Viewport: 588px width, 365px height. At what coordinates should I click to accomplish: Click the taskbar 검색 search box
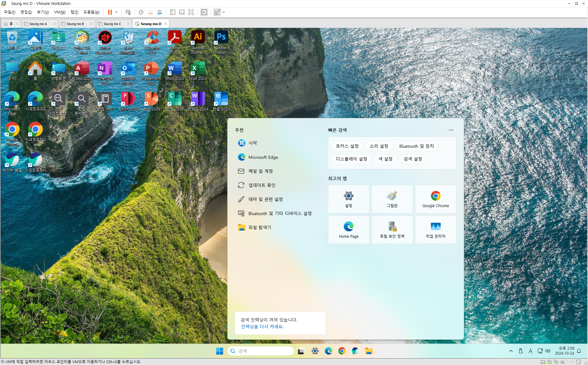coord(261,351)
